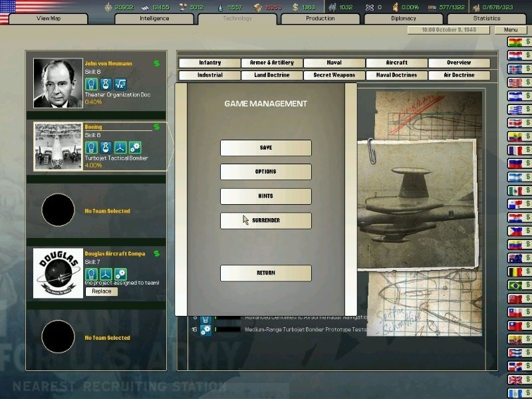
Task: Click the Menu button below Statistics
Action: click(510, 30)
